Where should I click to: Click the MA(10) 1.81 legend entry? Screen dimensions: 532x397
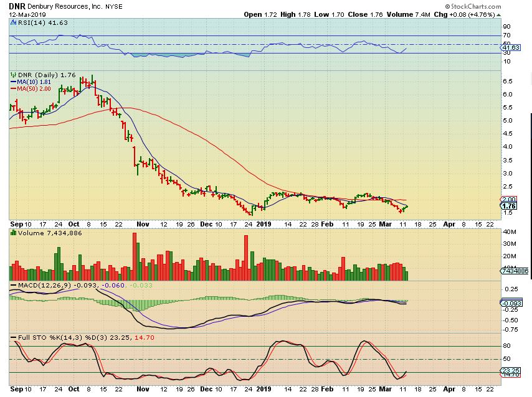click(x=31, y=82)
